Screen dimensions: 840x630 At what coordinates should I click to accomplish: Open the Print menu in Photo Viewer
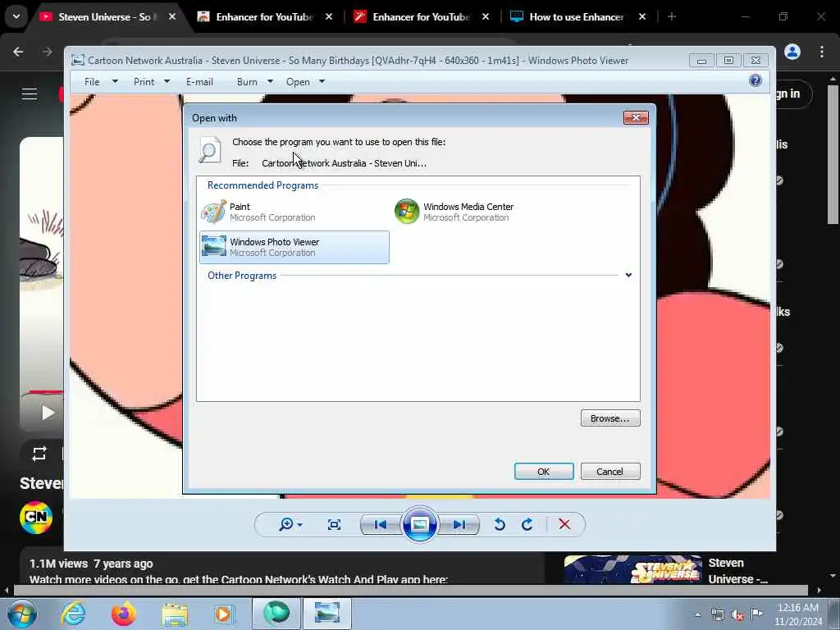tap(144, 82)
